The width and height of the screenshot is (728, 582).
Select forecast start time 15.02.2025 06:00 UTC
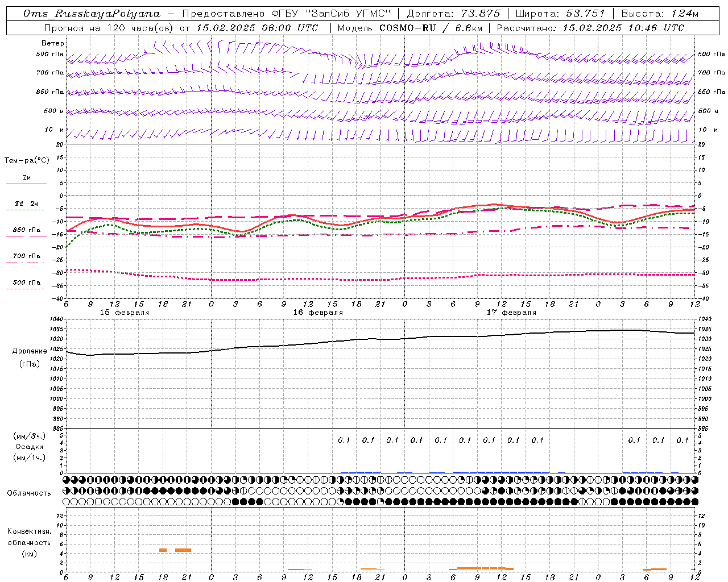coord(257,28)
